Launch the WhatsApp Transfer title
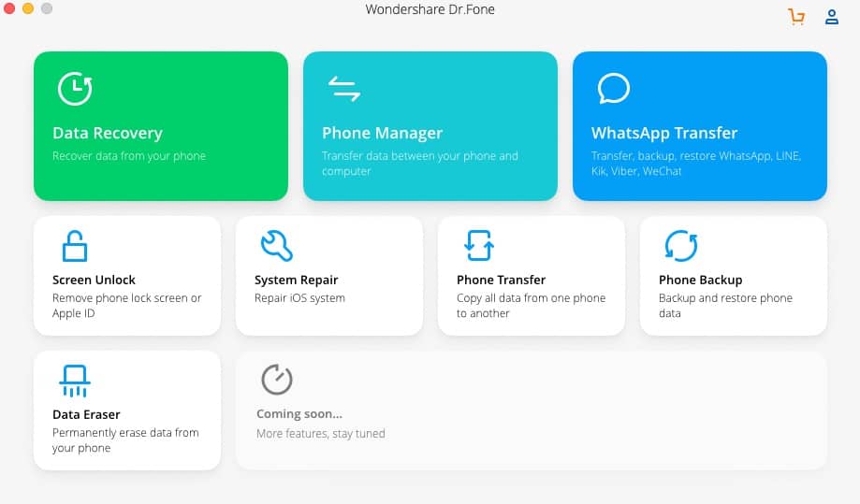Screen dimensions: 860x504 664,133
